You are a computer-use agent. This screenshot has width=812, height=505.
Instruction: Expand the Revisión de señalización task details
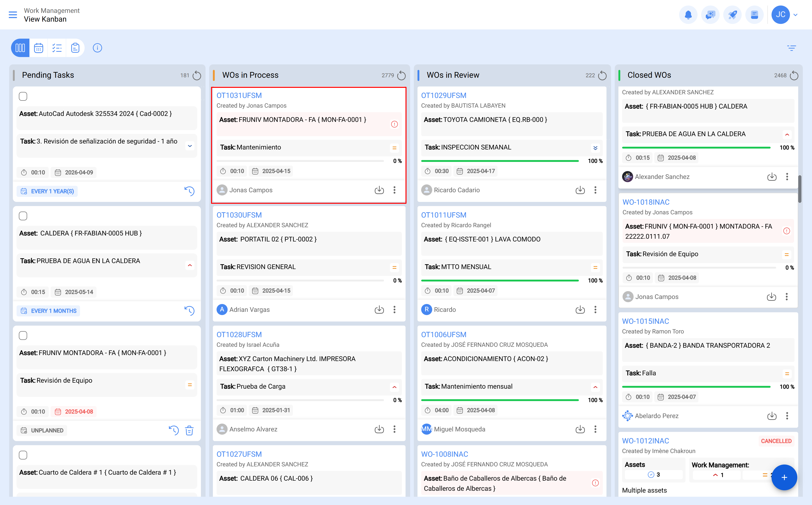(190, 146)
